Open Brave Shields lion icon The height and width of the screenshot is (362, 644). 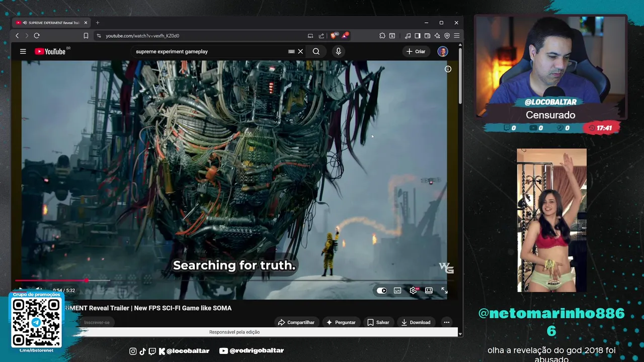pos(334,36)
